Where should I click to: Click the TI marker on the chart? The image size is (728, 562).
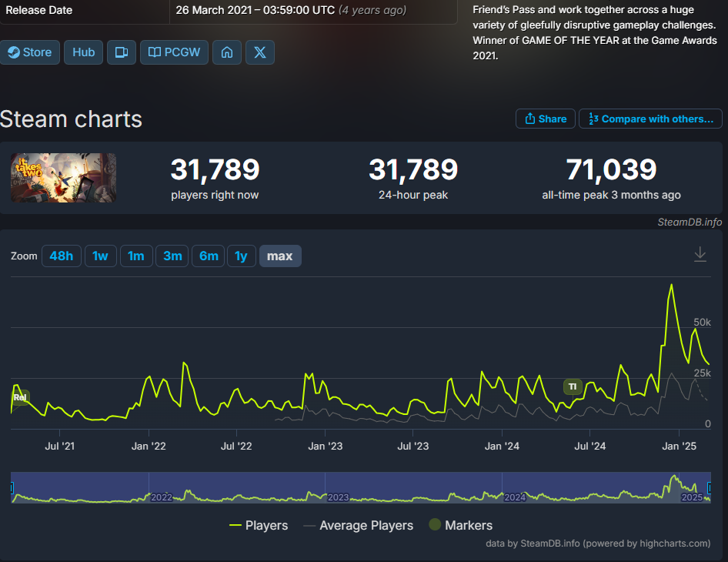pyautogui.click(x=573, y=386)
